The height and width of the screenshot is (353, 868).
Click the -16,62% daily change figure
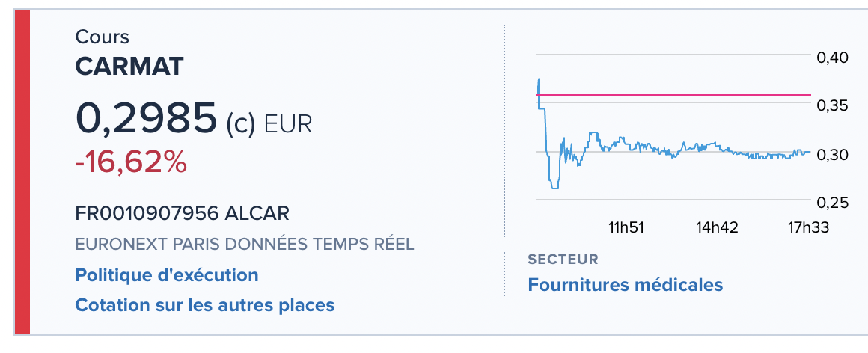click(131, 161)
